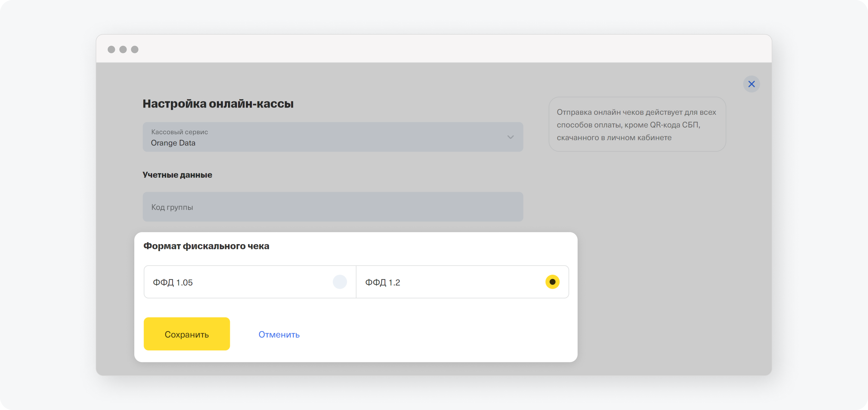Screen dimensions: 868x410
Task: Click the Отменить link
Action: pyautogui.click(x=279, y=334)
